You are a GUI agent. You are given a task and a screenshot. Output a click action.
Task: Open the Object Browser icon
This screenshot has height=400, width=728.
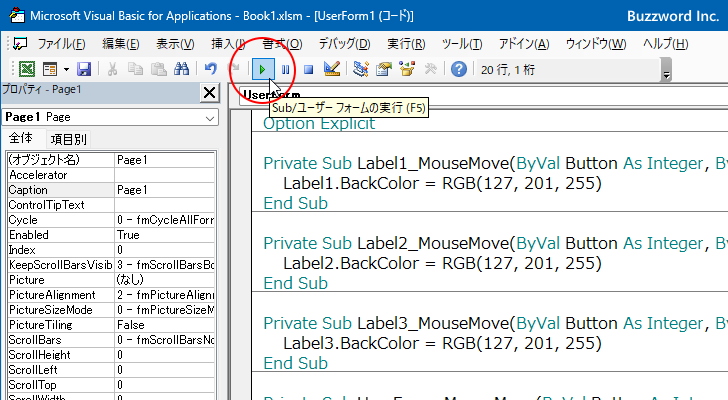[407, 69]
